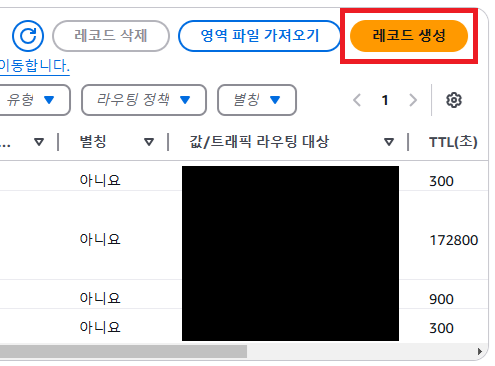Click the 레코드 생성 button
This screenshot has height=366, width=495.
(x=409, y=36)
